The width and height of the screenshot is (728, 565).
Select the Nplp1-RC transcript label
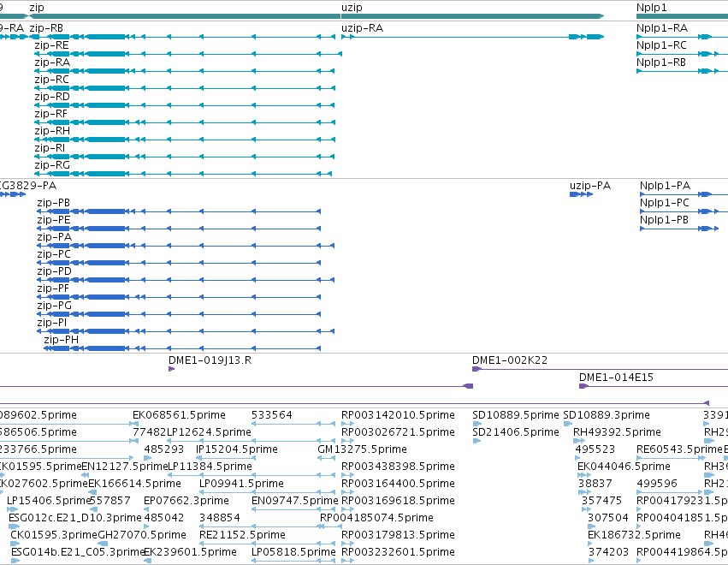coord(661,45)
